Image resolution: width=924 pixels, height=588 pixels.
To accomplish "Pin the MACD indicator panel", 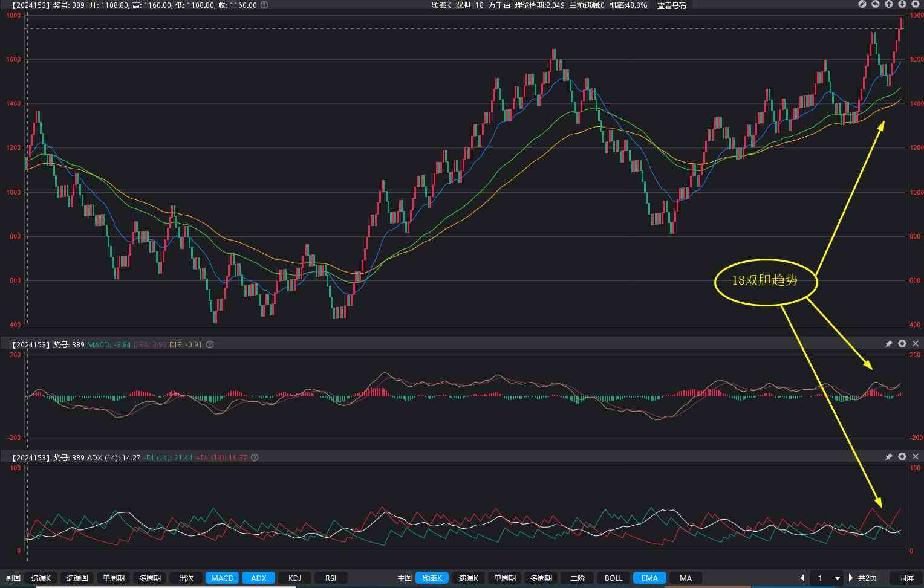I will (888, 344).
